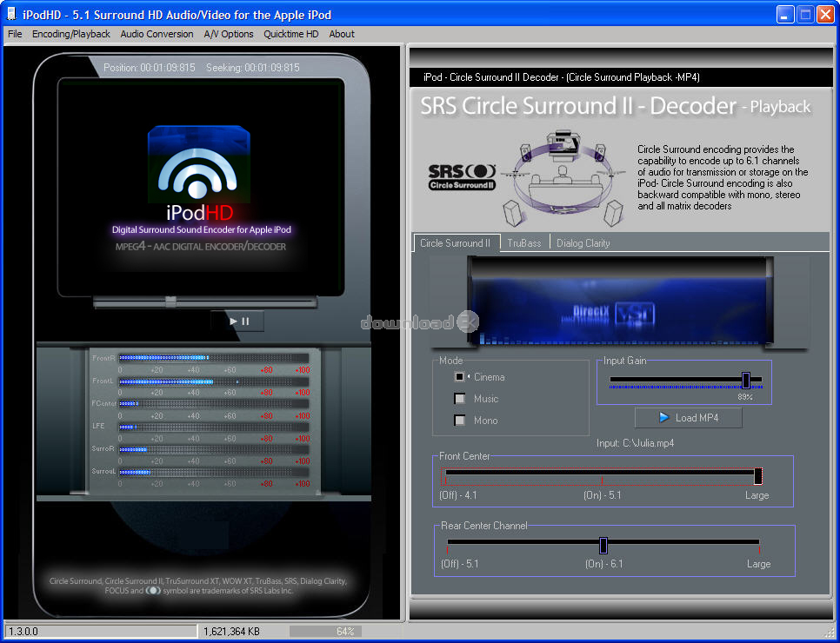Click the SRS Circle Surround II logo
Image resolution: width=840 pixels, height=643 pixels.
click(462, 176)
